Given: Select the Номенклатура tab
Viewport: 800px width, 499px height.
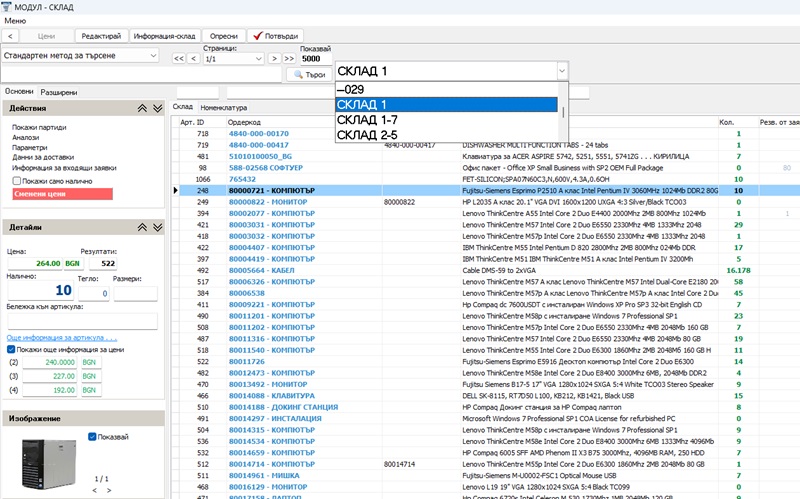Looking at the screenshot, I should 223,108.
